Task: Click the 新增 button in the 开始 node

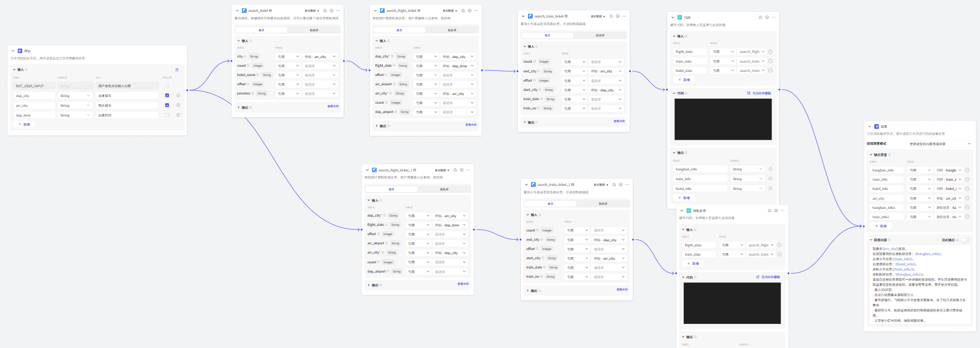Action: 25,124
